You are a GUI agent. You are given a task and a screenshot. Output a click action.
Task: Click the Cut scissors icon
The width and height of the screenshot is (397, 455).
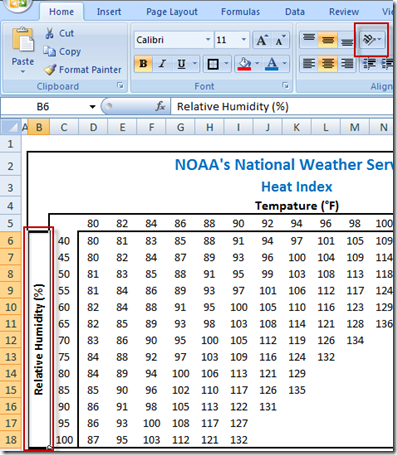pyautogui.click(x=50, y=33)
